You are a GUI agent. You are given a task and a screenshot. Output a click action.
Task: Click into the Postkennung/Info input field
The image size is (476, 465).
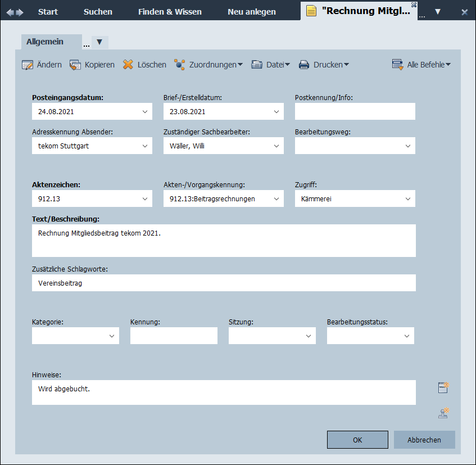click(355, 112)
